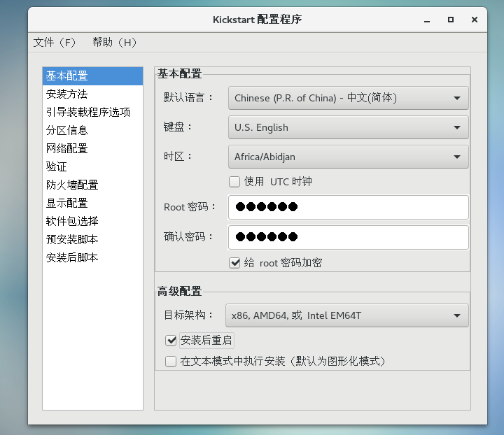Viewport: 504px width, 435px height.
Task: Click the 时区 label
Action: tap(177, 157)
